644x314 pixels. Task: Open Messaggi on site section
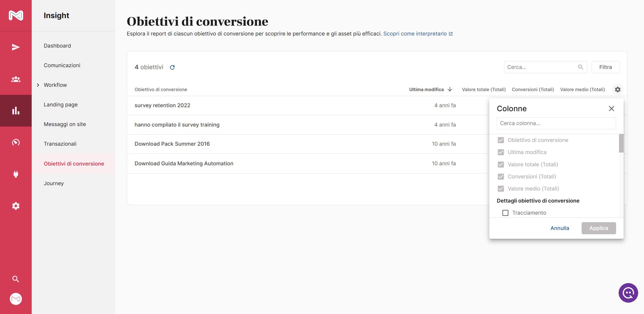point(65,124)
